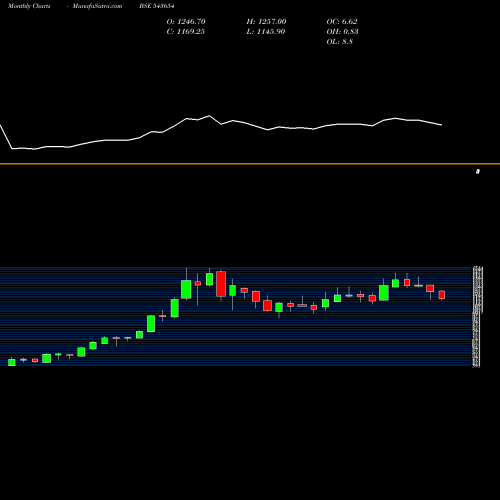Click the close price 'C: 1169.25'
The width and height of the screenshot is (500, 500).
[186, 32]
